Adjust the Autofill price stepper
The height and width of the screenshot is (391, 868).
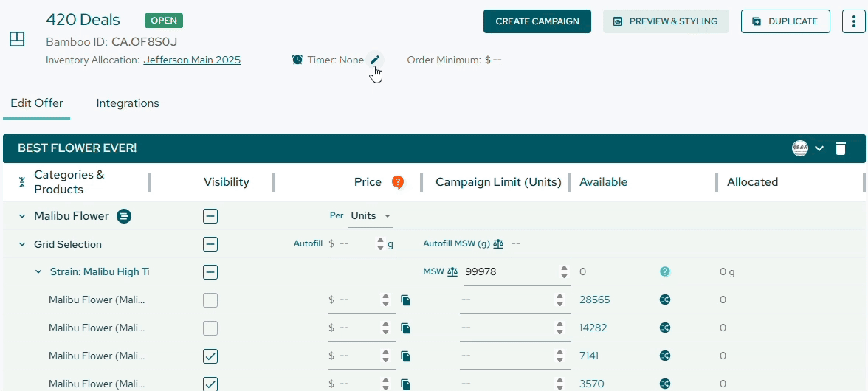(x=380, y=244)
